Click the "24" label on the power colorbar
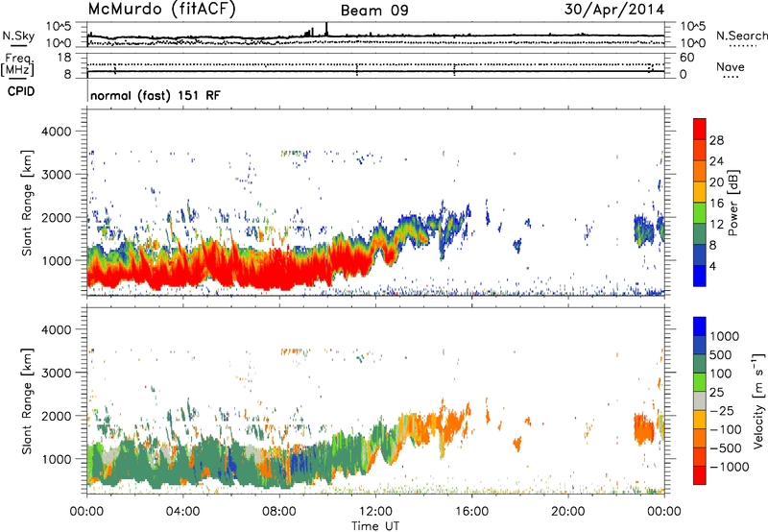 (x=716, y=161)
